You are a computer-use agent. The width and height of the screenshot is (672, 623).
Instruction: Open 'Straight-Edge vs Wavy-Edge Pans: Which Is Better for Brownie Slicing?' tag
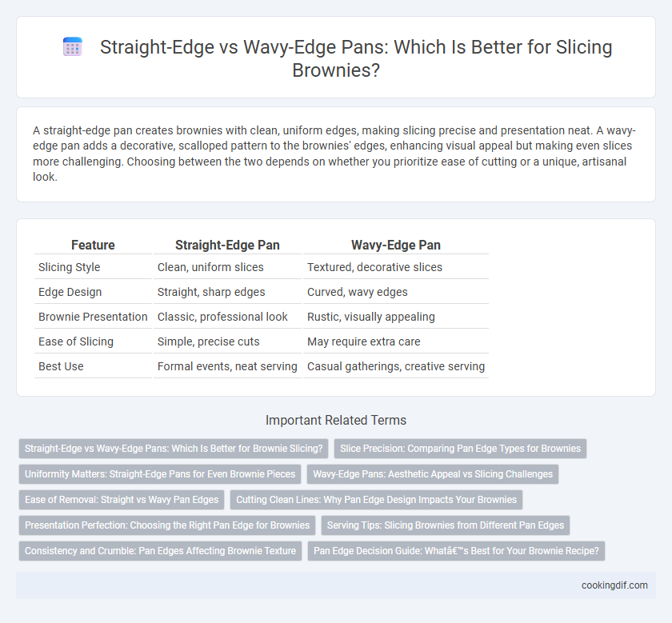[x=174, y=449]
